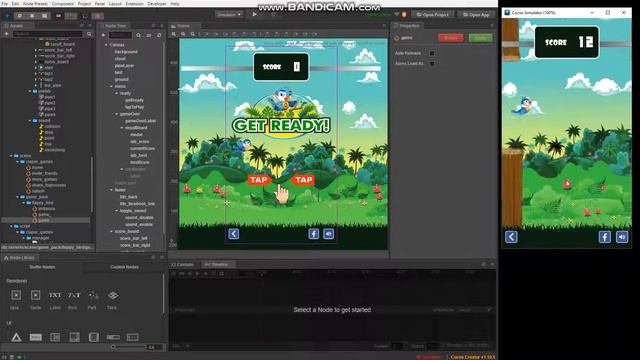Toggle the Auto Release checkbox
Screen dimensions: 640x360
[x=432, y=53]
